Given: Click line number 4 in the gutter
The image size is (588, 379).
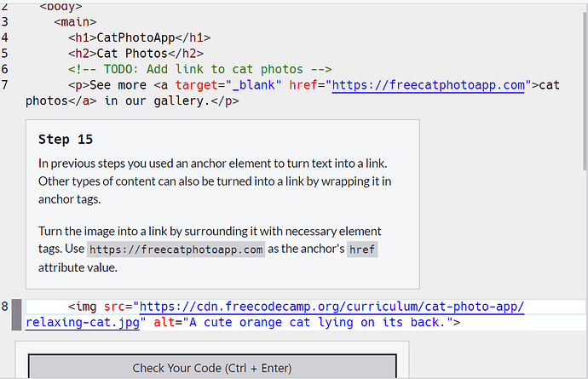Looking at the screenshot, I should pyautogui.click(x=5, y=37).
